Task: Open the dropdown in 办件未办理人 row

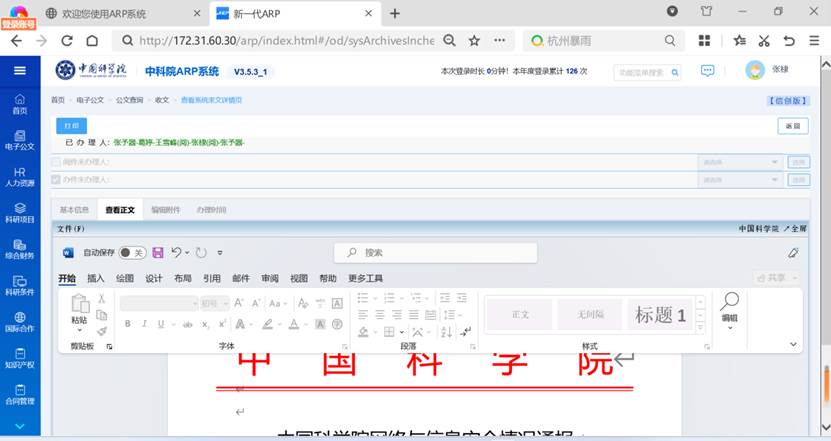Action: pyautogui.click(x=740, y=178)
